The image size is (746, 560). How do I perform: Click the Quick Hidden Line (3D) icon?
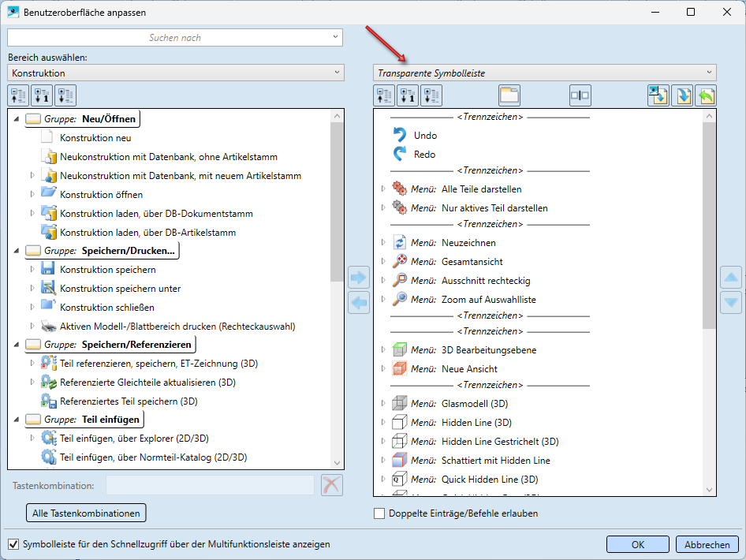pos(400,479)
